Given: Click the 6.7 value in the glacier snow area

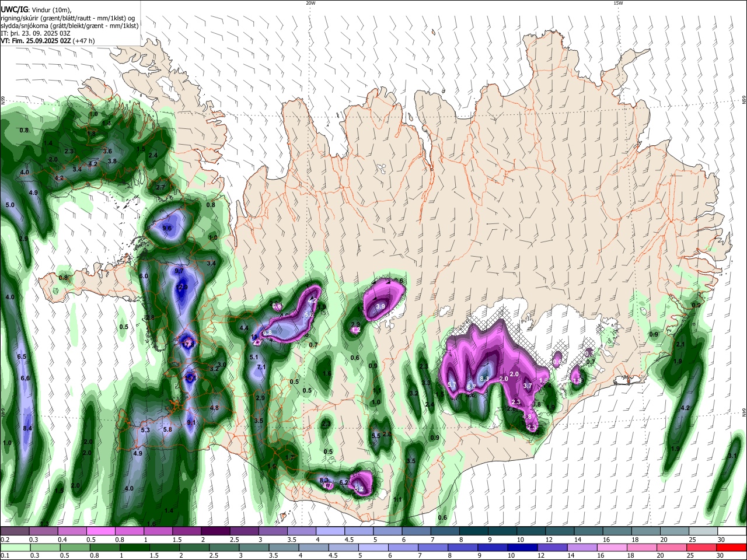Looking at the screenshot, I should [471, 387].
